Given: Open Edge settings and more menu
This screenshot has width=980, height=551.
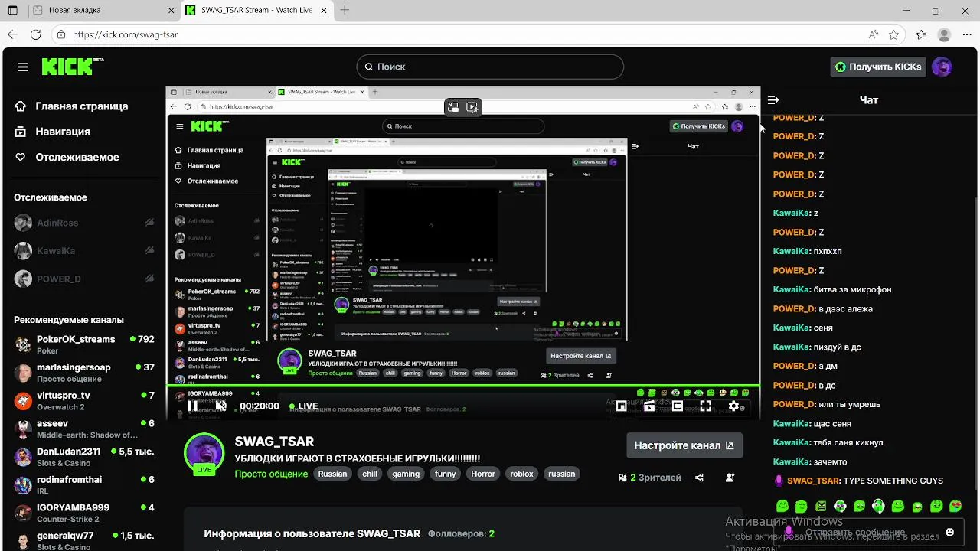Looking at the screenshot, I should [x=965, y=34].
